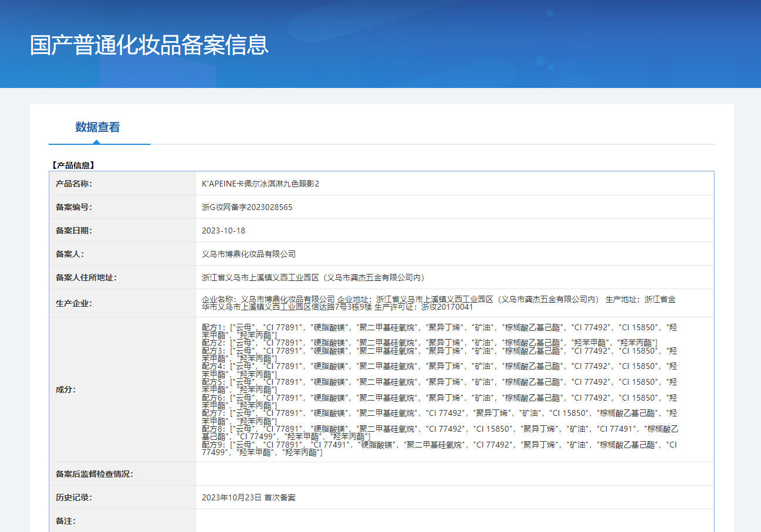Click the filer value 义乌市博鼎化妆品有限公司
The image size is (761, 532).
pos(249,254)
